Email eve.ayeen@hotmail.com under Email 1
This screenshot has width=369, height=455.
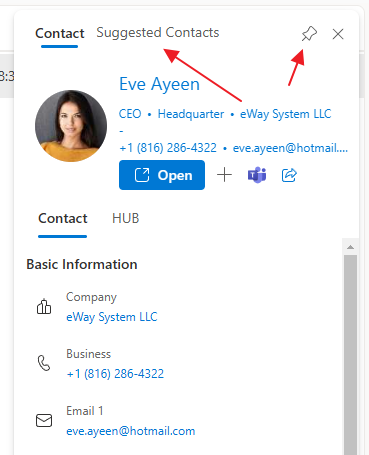(131, 431)
